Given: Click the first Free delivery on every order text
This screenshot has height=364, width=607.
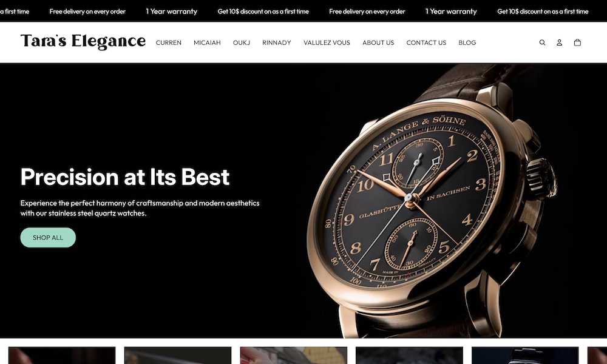Looking at the screenshot, I should (87, 12).
